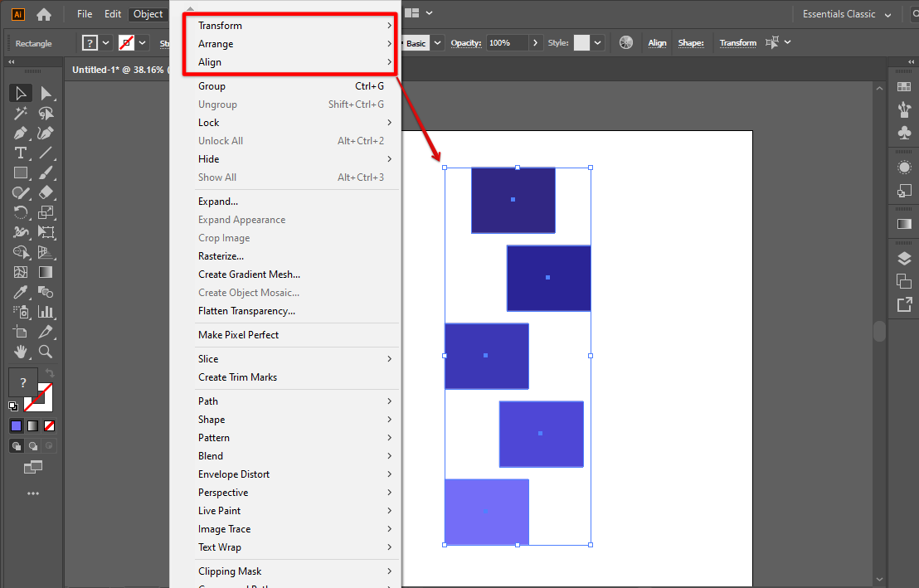
Task: Choose the Rectangle tool
Action: pos(20,172)
